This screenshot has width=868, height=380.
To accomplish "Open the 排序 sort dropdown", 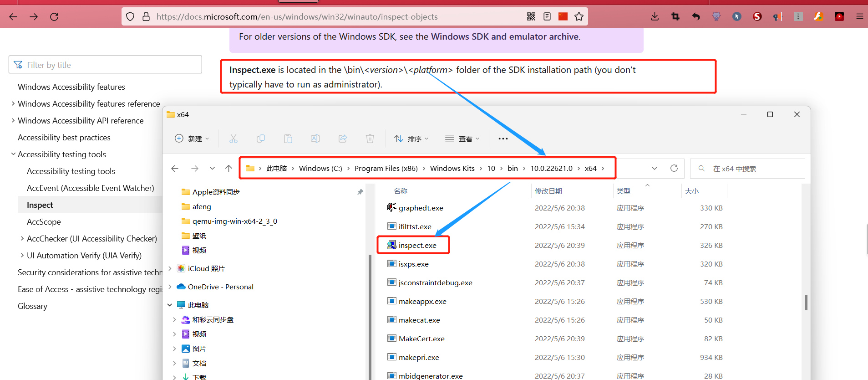I will point(411,139).
